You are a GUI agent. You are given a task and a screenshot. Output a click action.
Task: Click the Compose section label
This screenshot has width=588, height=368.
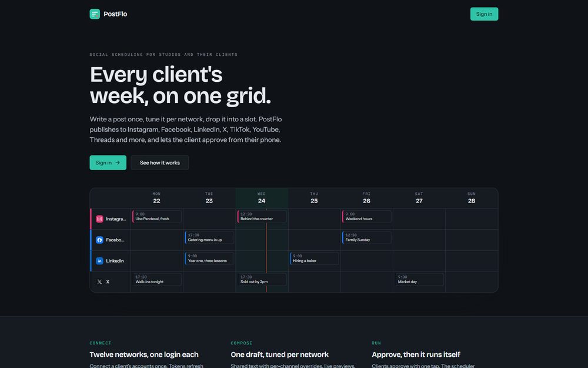(242, 343)
